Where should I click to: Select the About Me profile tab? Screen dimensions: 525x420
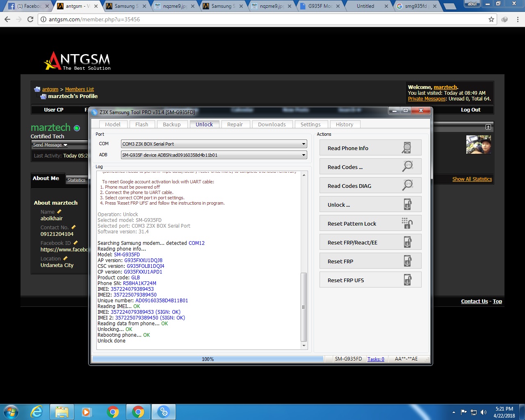[46, 178]
